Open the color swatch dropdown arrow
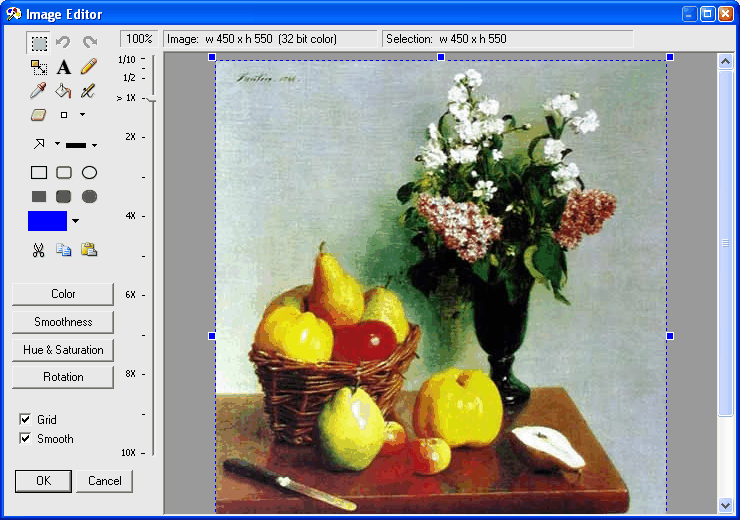 [x=76, y=221]
